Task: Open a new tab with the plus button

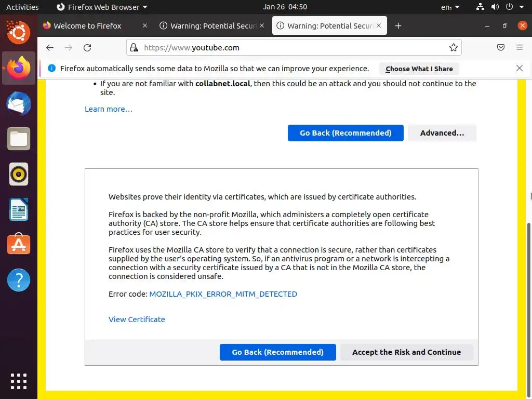Action: [x=398, y=26]
